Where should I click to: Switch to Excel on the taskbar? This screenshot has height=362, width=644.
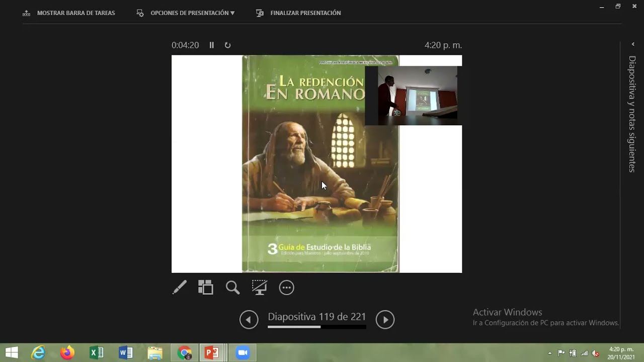pos(96,353)
